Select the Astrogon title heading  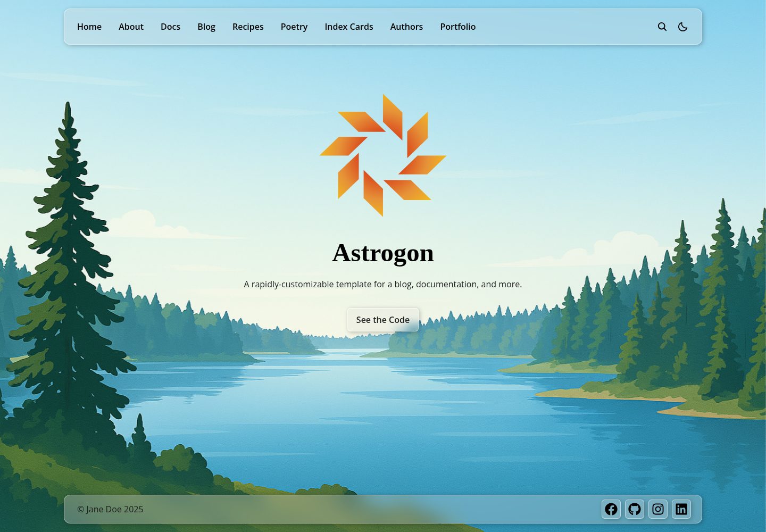click(x=383, y=253)
